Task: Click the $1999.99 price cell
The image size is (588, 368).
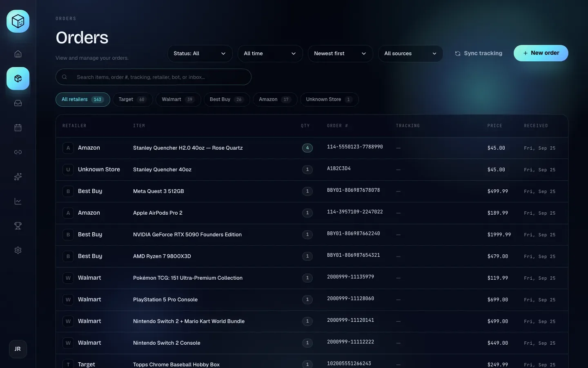Action: 499,235
